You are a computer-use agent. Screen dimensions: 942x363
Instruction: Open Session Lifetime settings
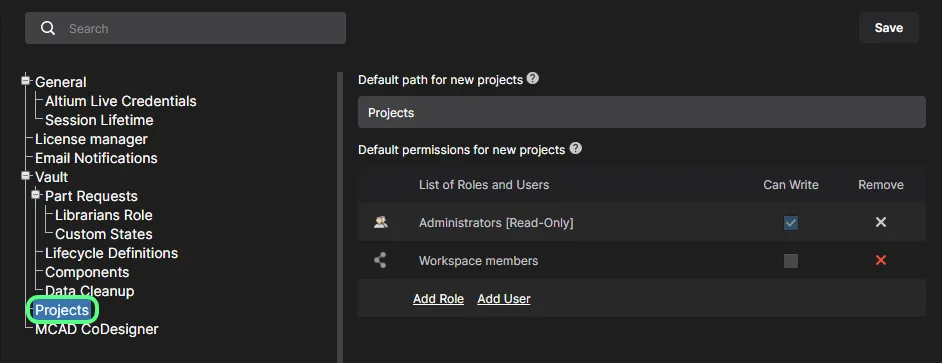pyautogui.click(x=99, y=120)
